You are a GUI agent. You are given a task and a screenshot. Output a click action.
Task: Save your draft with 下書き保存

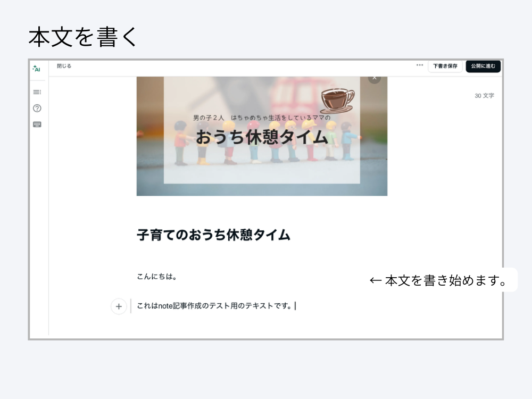(445, 66)
